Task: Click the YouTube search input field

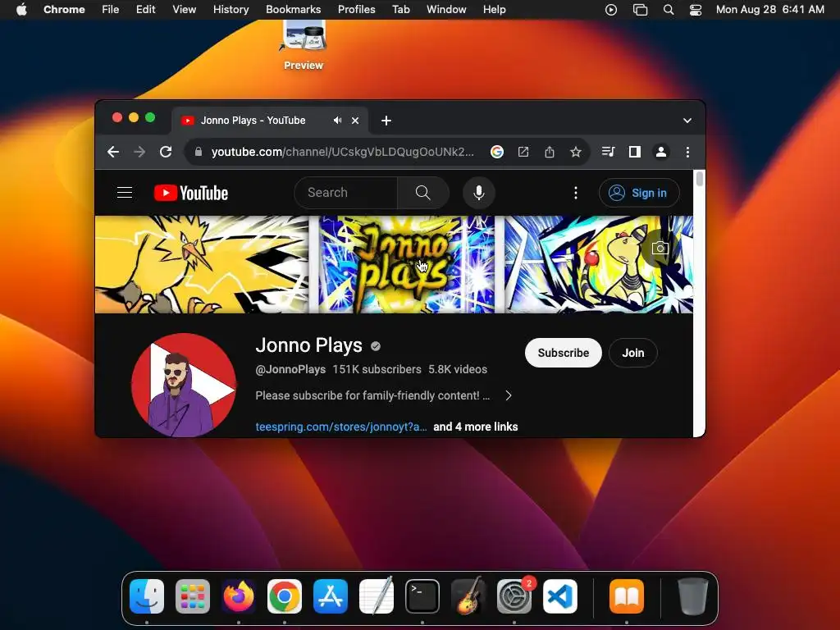Action: click(x=346, y=193)
